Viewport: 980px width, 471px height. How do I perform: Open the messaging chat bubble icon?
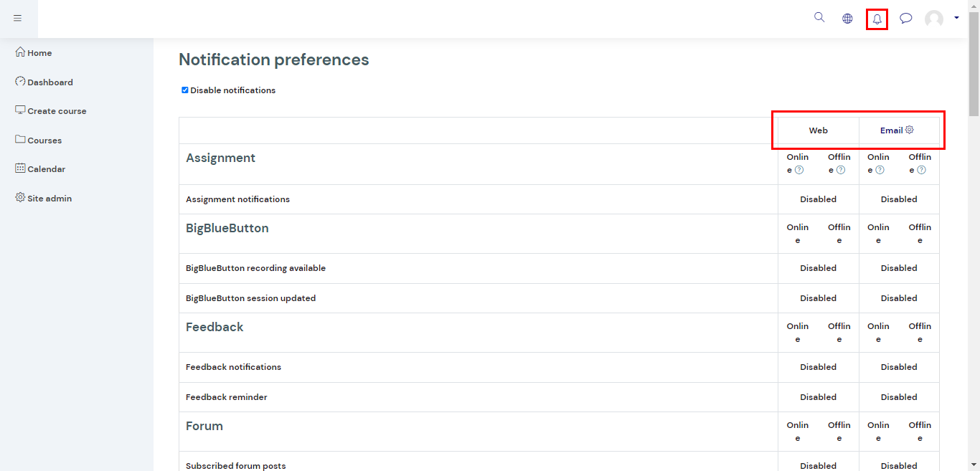click(906, 19)
